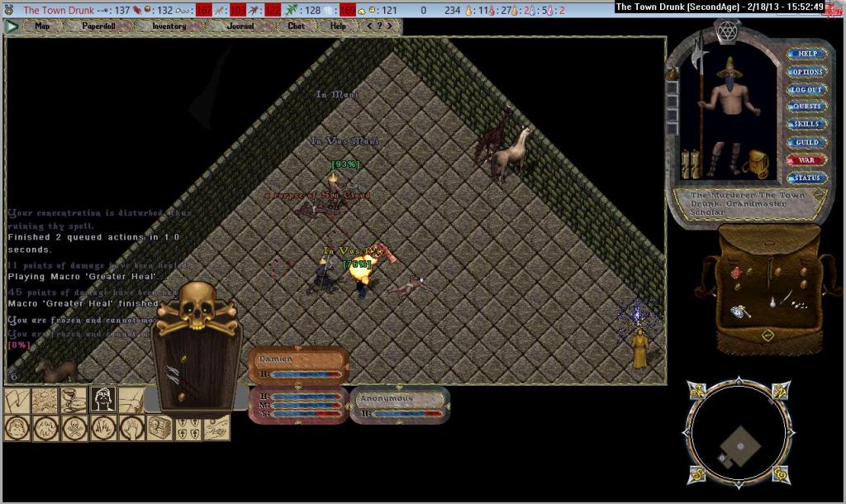Click the radar minimap circle
Image resolution: width=846 pixels, height=504 pixels.
(739, 432)
